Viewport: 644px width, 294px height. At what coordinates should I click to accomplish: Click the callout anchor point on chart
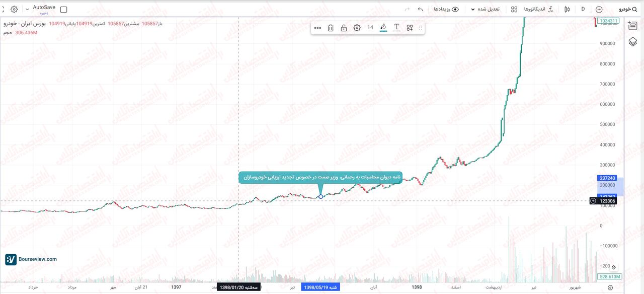320,196
